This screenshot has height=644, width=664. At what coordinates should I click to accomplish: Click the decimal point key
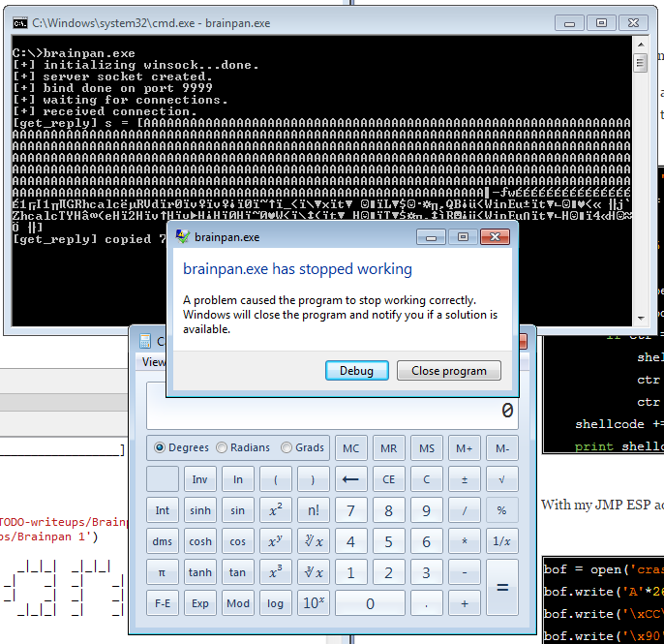click(x=427, y=603)
